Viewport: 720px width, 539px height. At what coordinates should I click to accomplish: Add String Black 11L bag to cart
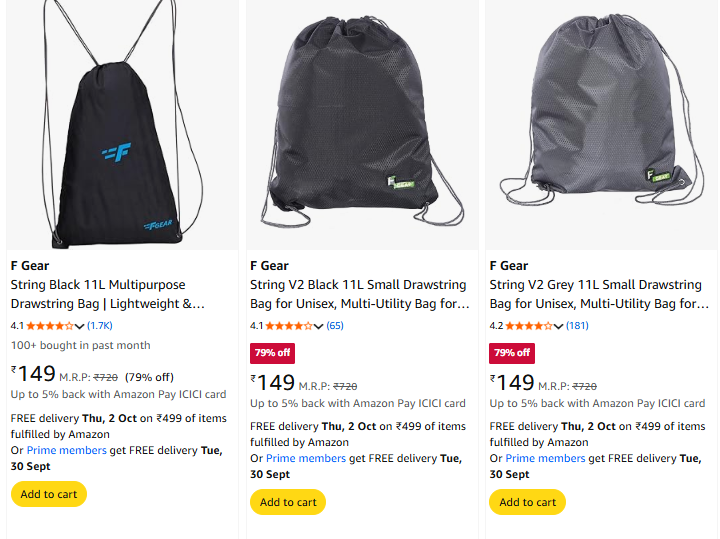[48, 494]
